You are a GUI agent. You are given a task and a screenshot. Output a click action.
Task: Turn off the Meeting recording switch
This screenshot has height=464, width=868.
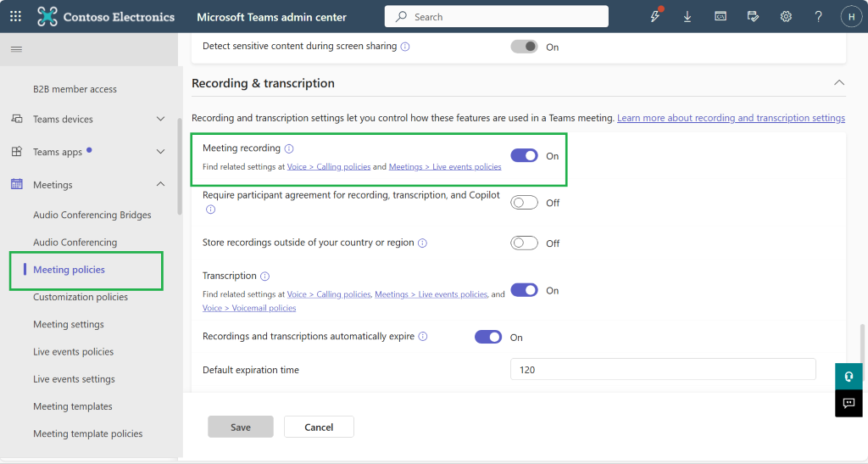pyautogui.click(x=524, y=155)
